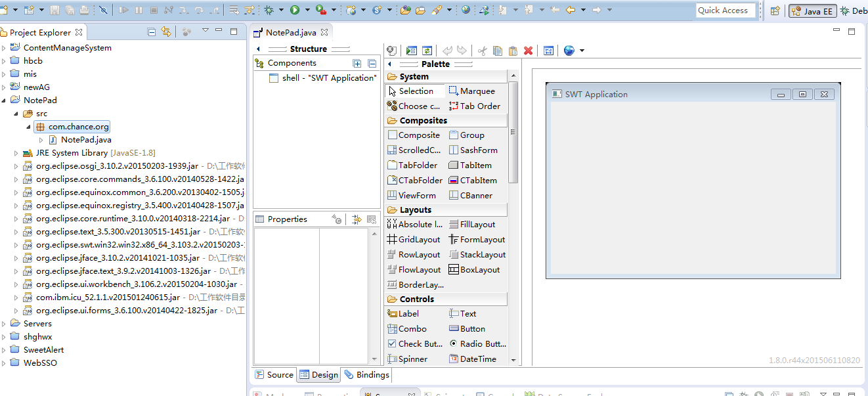Toggle Show advanced properties in Properties panel
The height and width of the screenshot is (396, 868).
(357, 219)
